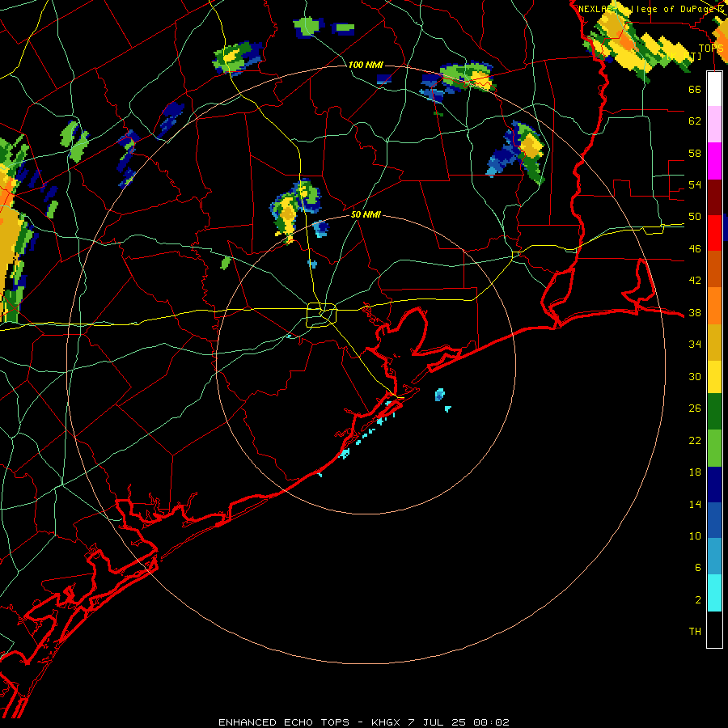Click the '62' legend value

point(695,121)
